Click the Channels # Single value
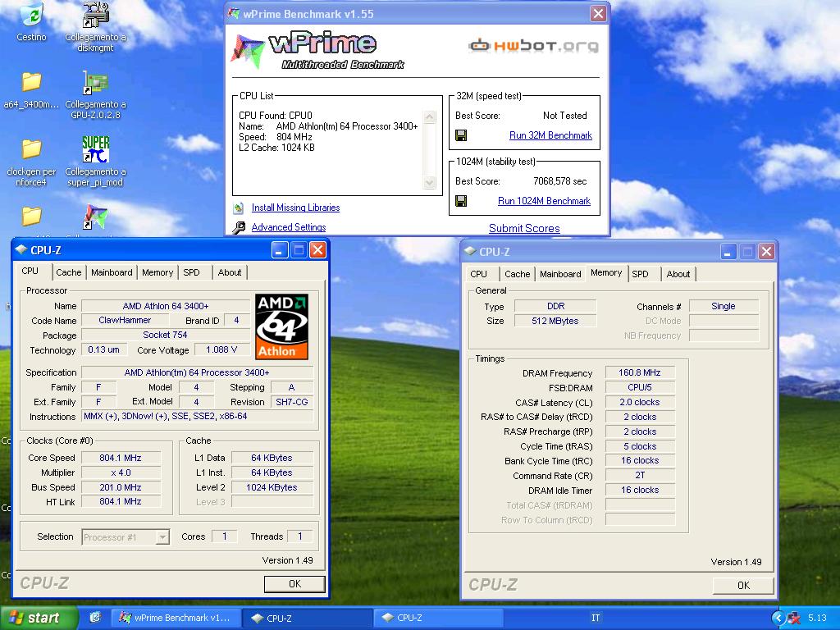840x630 pixels. click(x=724, y=307)
